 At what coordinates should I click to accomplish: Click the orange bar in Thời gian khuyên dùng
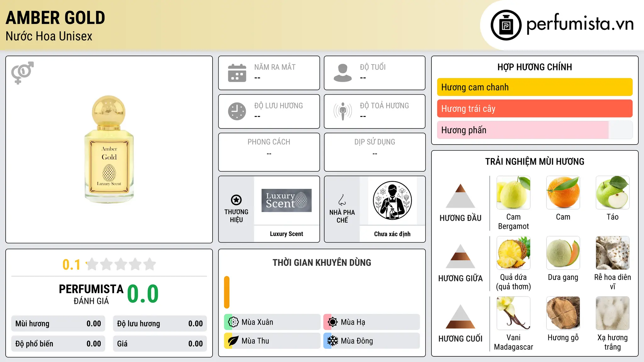227,292
